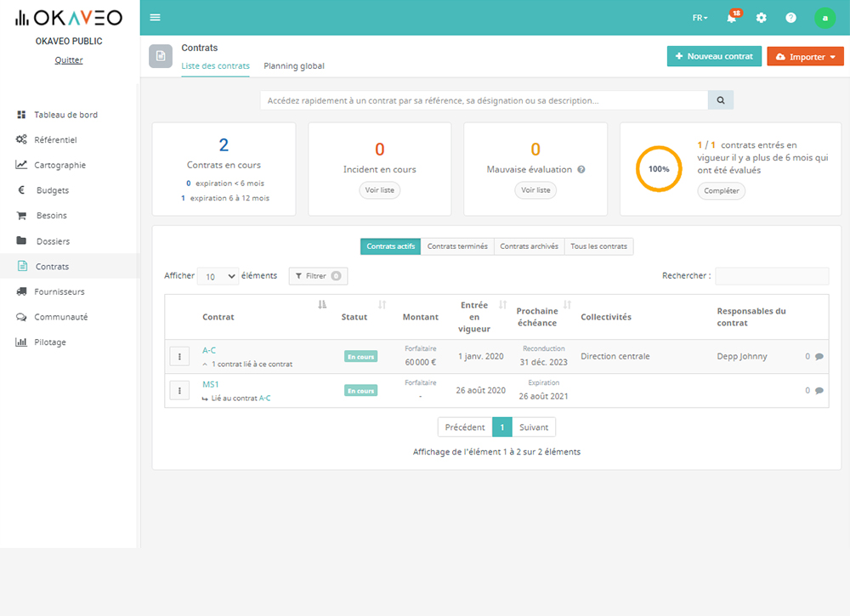Sort table by Statut column
850x616 pixels.
382,304
